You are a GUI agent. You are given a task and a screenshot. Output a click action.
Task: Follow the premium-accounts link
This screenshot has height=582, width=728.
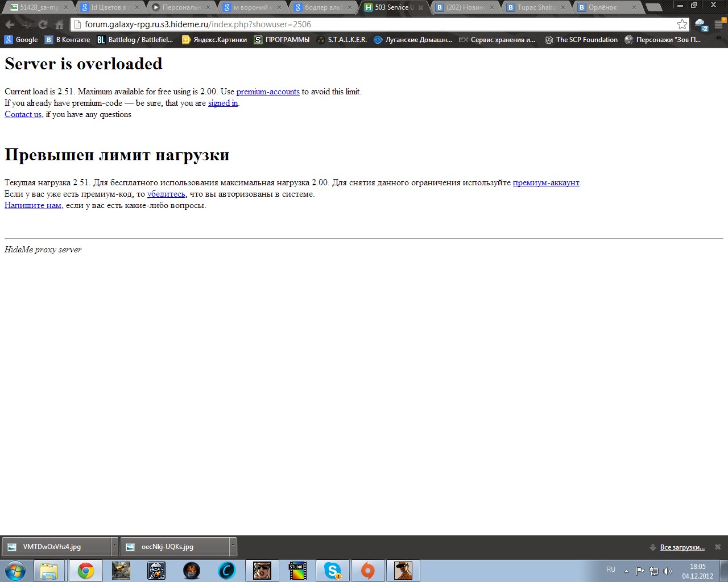point(268,92)
